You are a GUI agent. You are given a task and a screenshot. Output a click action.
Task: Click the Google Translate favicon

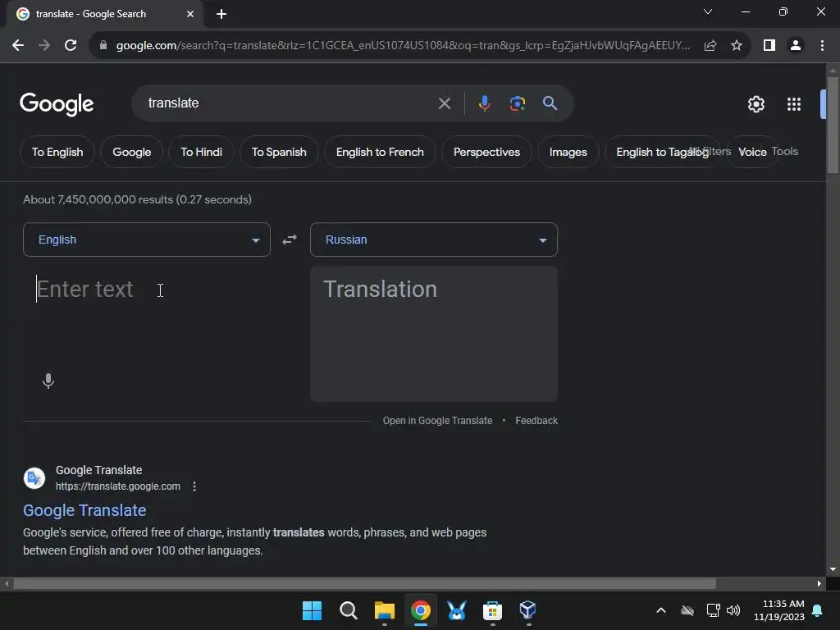click(34, 478)
